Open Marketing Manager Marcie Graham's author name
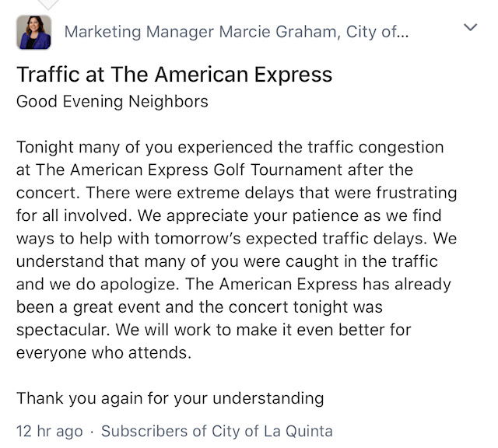This screenshot has height=448, width=498. pos(235,32)
